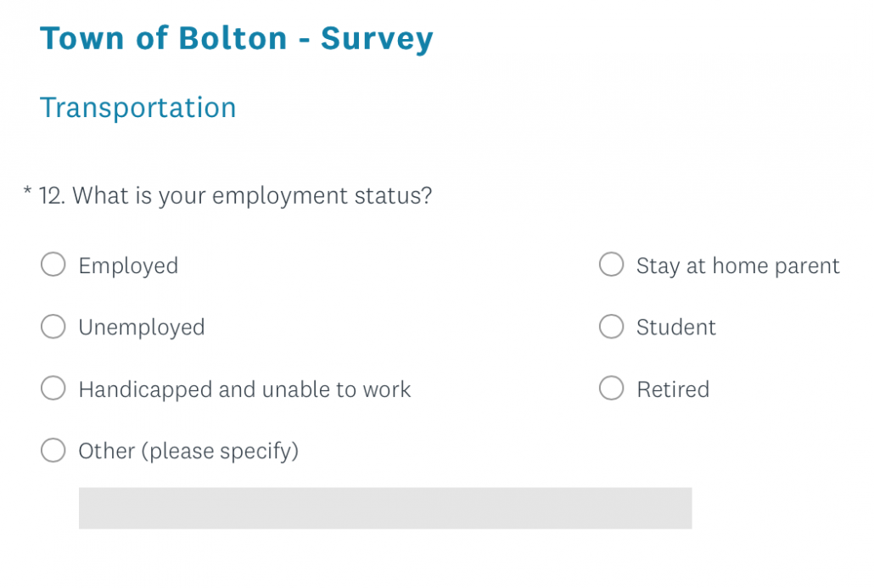Click the question 12 text
The width and height of the screenshot is (874, 588).
(250, 195)
